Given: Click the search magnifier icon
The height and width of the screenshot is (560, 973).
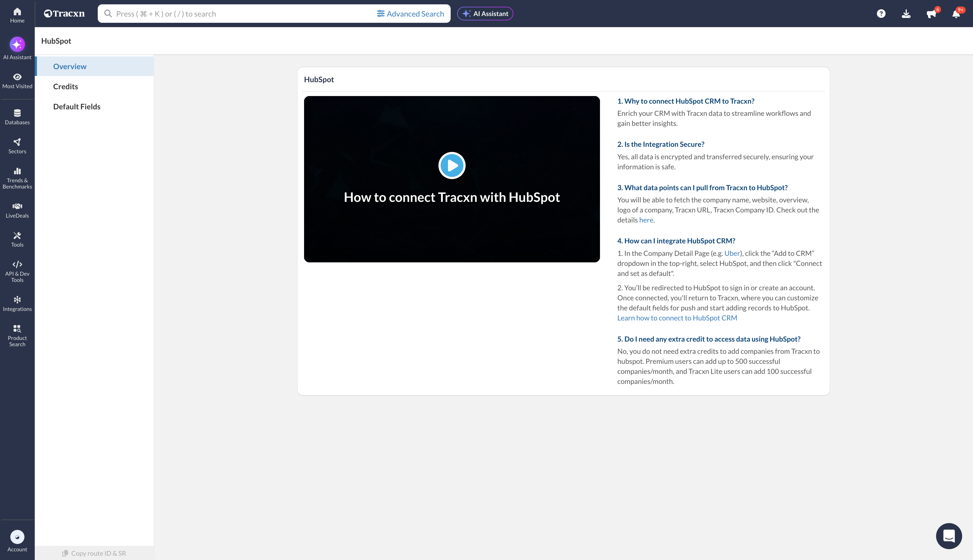Looking at the screenshot, I should tap(108, 14).
